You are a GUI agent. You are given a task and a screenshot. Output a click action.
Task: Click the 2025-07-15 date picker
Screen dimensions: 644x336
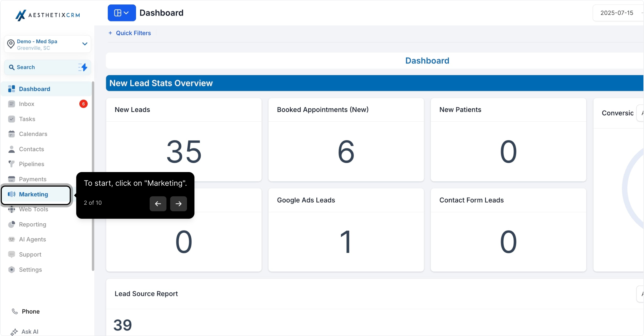coord(617,13)
